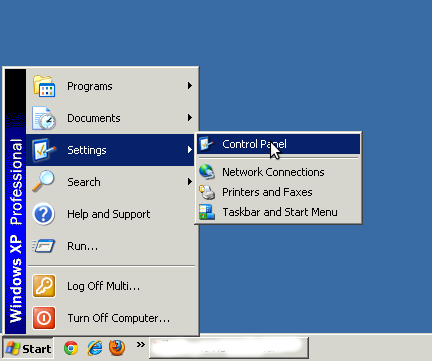This screenshot has width=432, height=361.
Task: Expand the Programs submenu arrow
Action: point(190,86)
